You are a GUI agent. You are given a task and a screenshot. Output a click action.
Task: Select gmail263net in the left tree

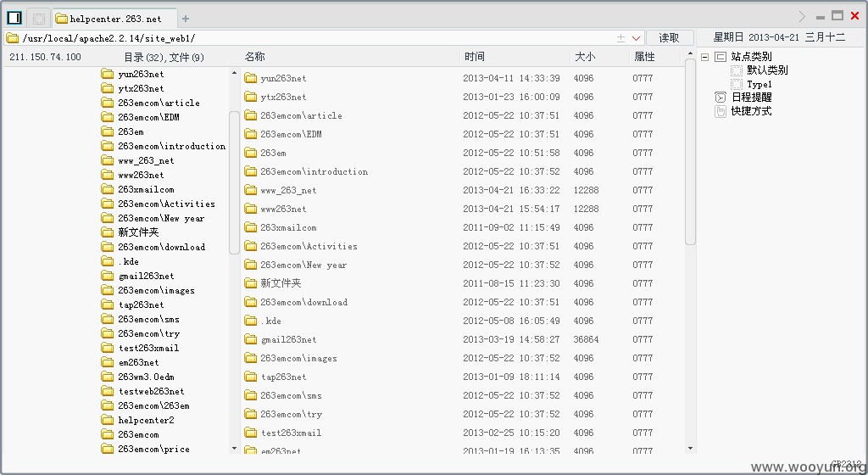(146, 276)
